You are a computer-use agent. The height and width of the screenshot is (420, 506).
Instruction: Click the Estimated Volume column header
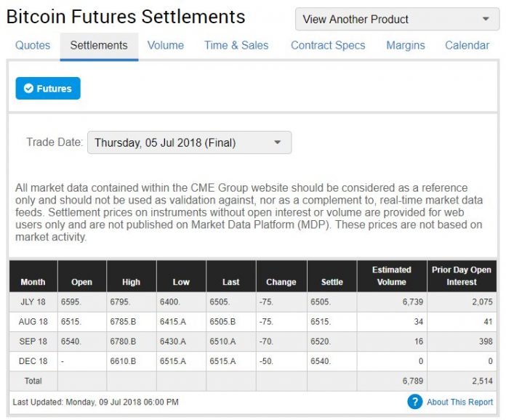pyautogui.click(x=391, y=276)
